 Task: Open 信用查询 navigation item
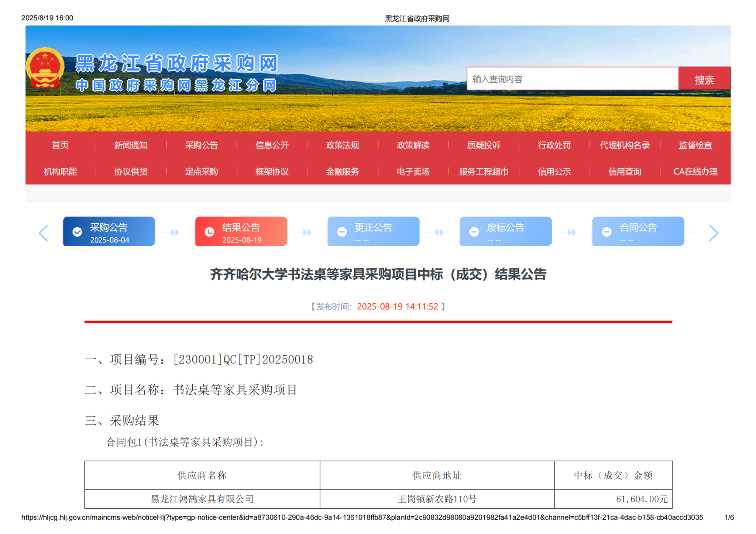(x=625, y=172)
